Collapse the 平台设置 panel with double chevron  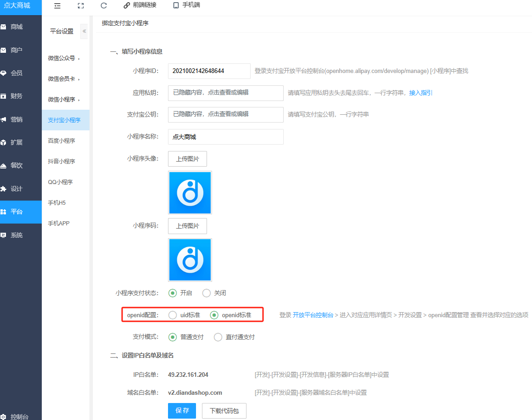[84, 31]
